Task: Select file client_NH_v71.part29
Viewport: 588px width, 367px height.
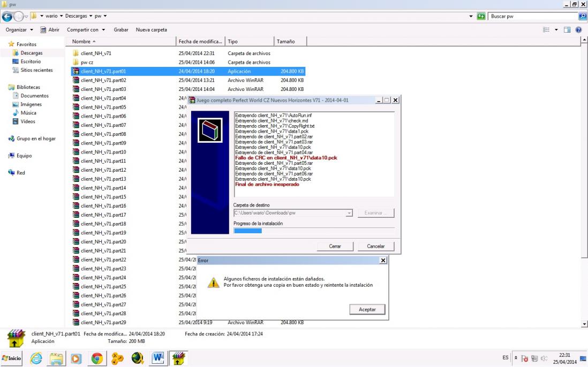Action: point(103,323)
